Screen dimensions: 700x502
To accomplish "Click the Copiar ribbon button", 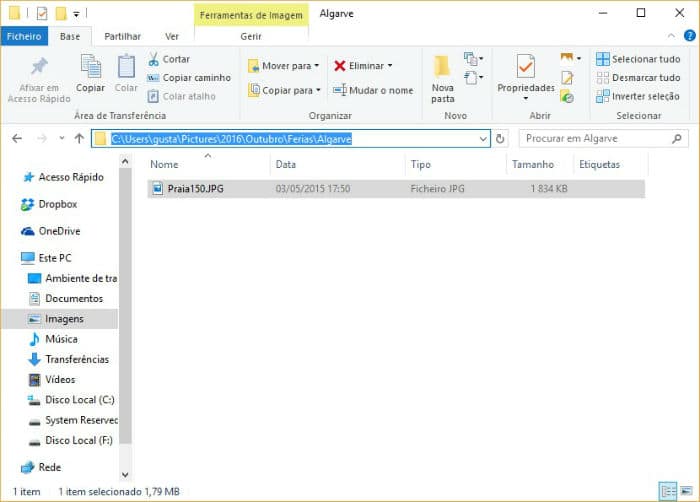I will 91,74.
